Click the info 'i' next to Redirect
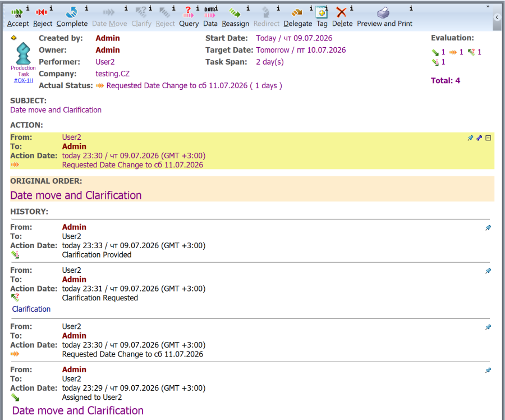The height and width of the screenshot is (420, 505). 278,8
